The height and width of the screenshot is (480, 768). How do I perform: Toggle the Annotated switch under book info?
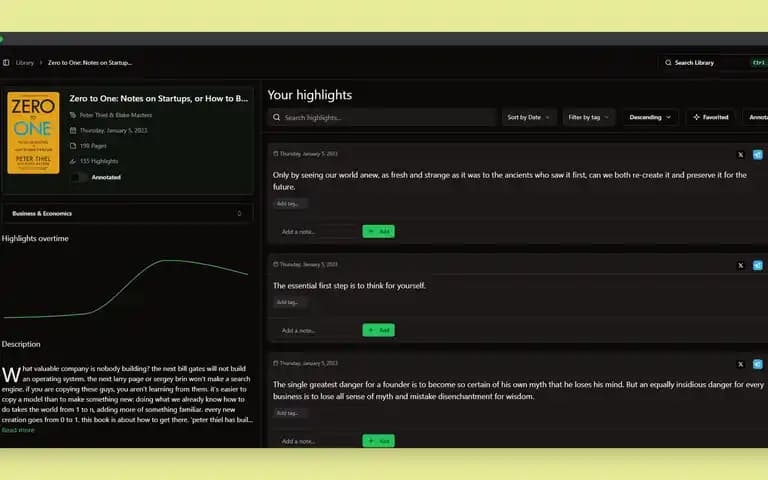point(79,177)
